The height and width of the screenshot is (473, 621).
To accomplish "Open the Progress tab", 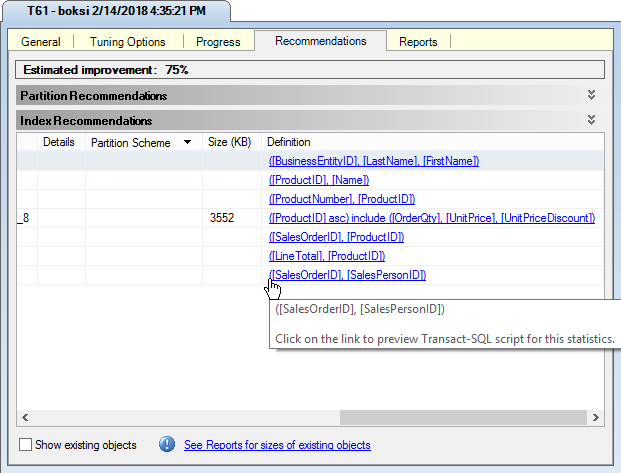I will [218, 42].
